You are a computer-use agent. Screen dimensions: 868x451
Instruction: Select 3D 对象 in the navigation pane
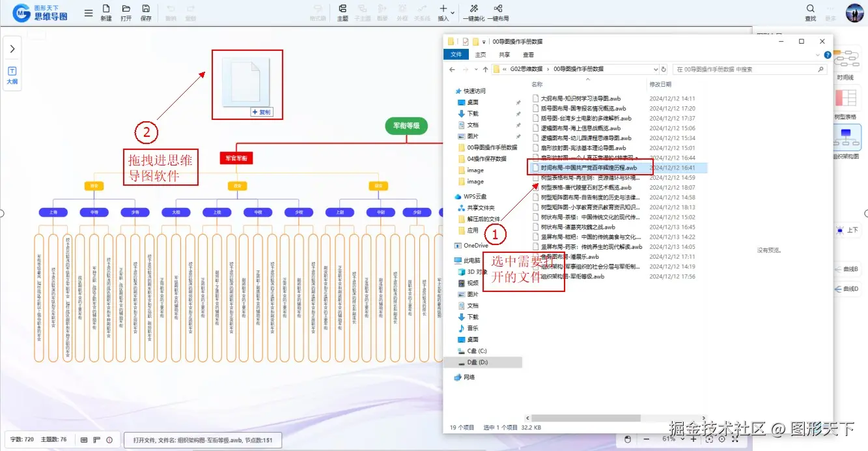click(x=477, y=272)
